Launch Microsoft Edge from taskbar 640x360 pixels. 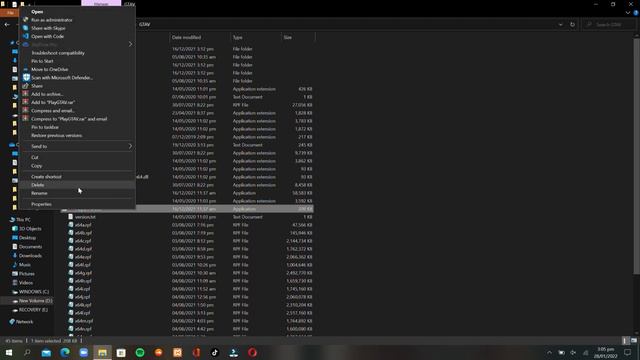coord(65,352)
